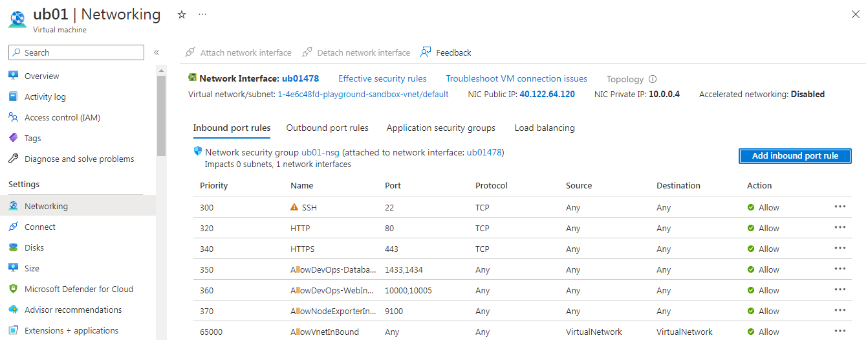This screenshot has height=340, width=868.
Task: Click the Extensions + applications icon
Action: click(13, 330)
